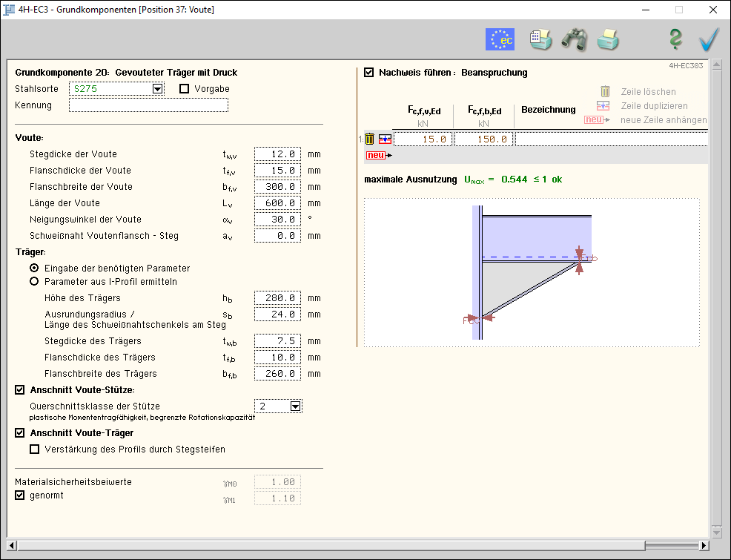Uncheck the Nachweis führen checkbox

369,73
